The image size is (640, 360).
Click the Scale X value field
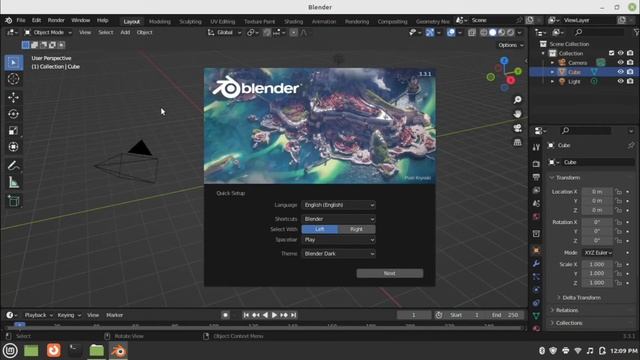click(597, 264)
